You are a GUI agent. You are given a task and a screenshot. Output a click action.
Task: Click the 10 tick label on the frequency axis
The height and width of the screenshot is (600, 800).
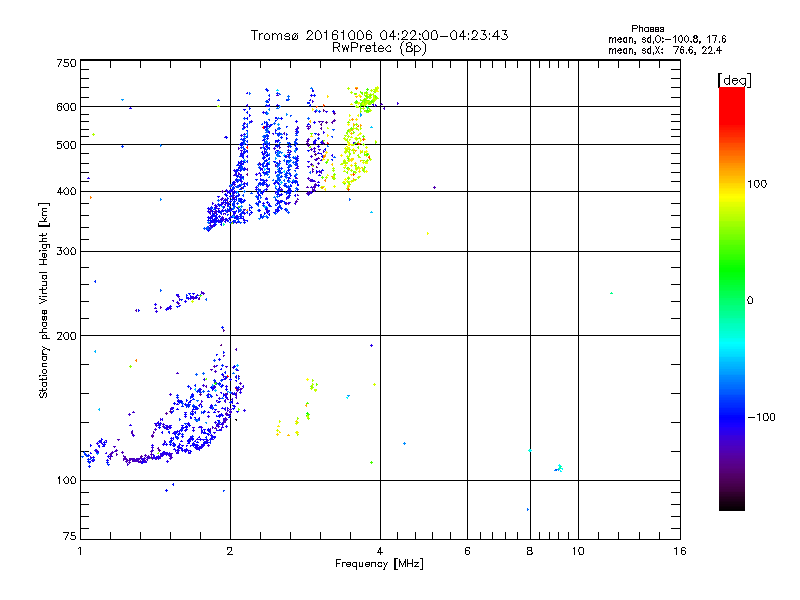pos(578,551)
